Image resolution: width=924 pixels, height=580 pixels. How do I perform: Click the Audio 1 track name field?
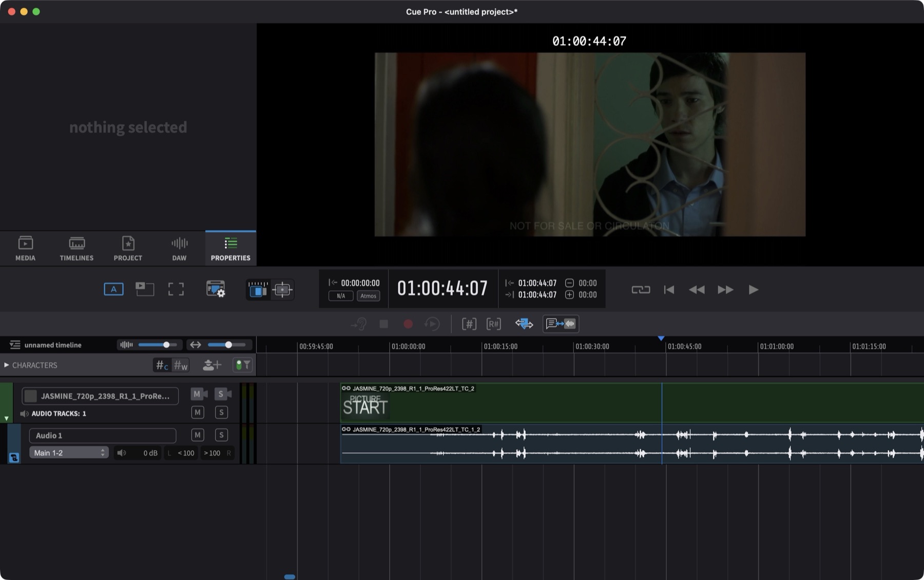click(103, 436)
